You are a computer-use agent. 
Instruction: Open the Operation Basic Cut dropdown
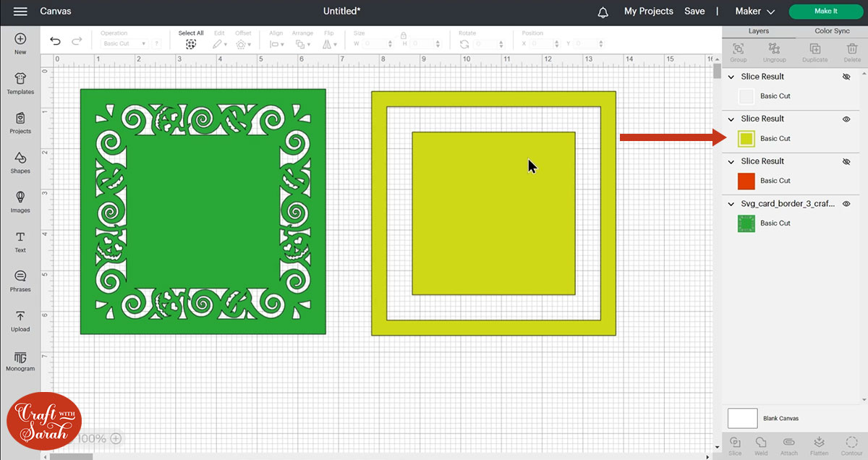click(x=124, y=44)
